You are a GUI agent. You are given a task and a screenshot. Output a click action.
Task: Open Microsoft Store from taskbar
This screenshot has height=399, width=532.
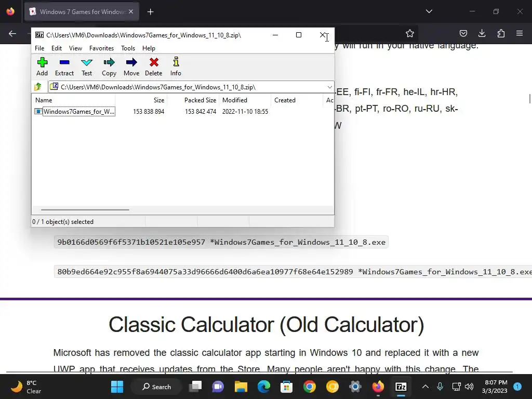[x=286, y=387]
